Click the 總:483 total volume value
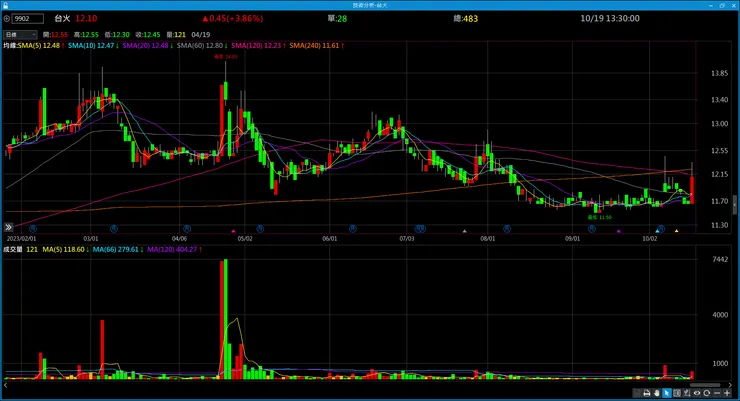740x401 pixels. 466,18
